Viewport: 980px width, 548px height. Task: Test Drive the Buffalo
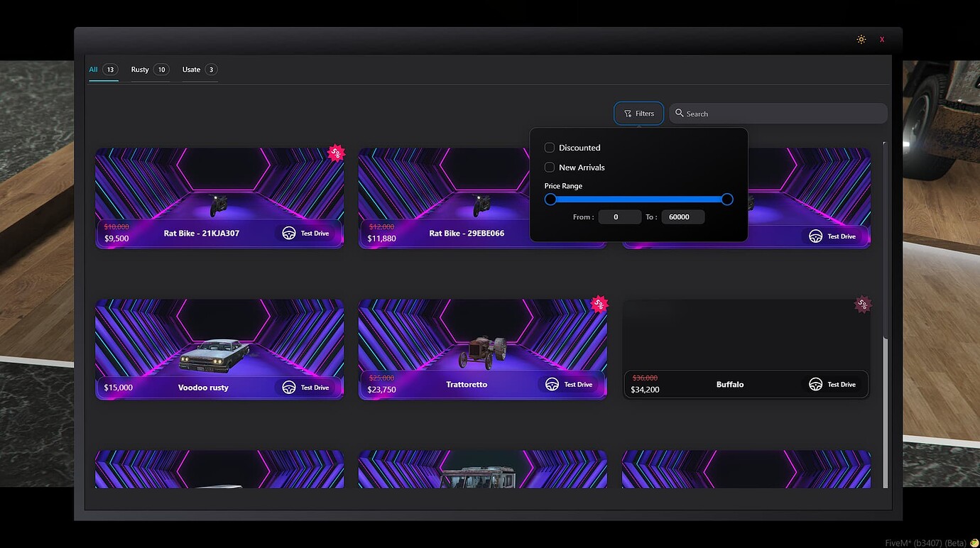pyautogui.click(x=833, y=384)
